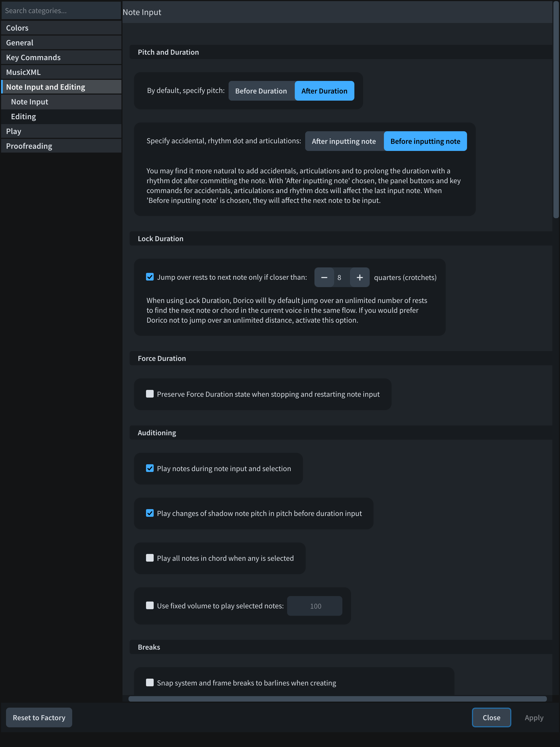
Task: Enable Preserve Force Duration state checkbox
Action: 150,394
